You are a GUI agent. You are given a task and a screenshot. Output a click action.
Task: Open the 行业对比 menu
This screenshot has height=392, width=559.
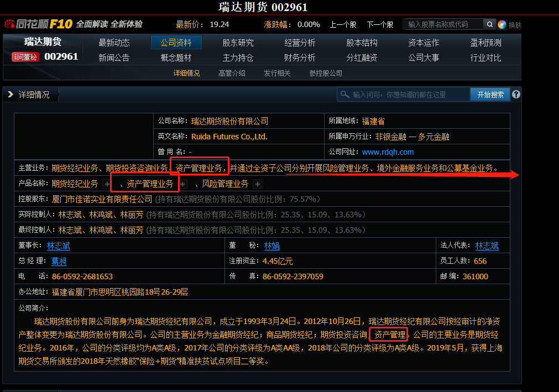tap(485, 58)
